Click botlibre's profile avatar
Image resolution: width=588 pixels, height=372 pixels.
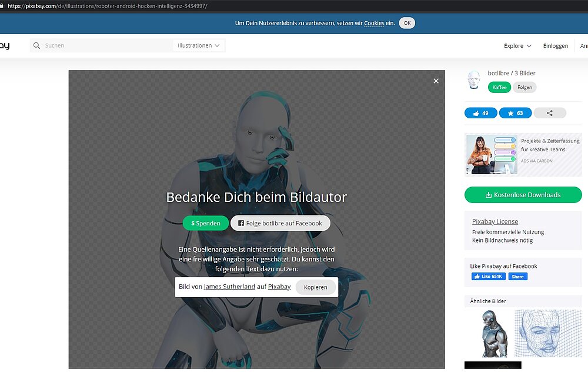point(473,81)
